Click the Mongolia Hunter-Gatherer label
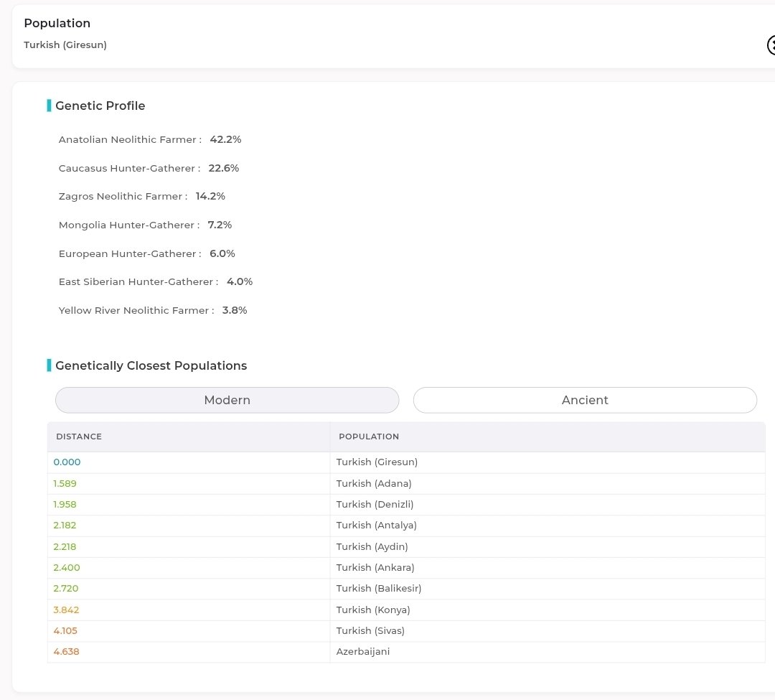The height and width of the screenshot is (700, 775). point(129,225)
